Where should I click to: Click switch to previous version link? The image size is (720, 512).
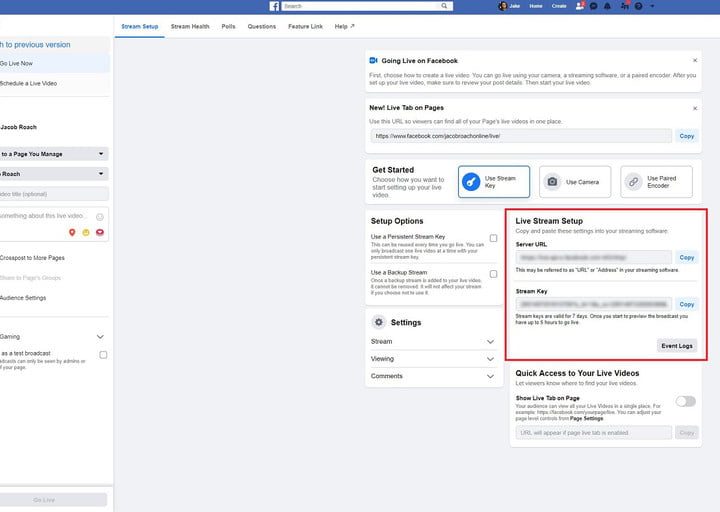(35, 45)
